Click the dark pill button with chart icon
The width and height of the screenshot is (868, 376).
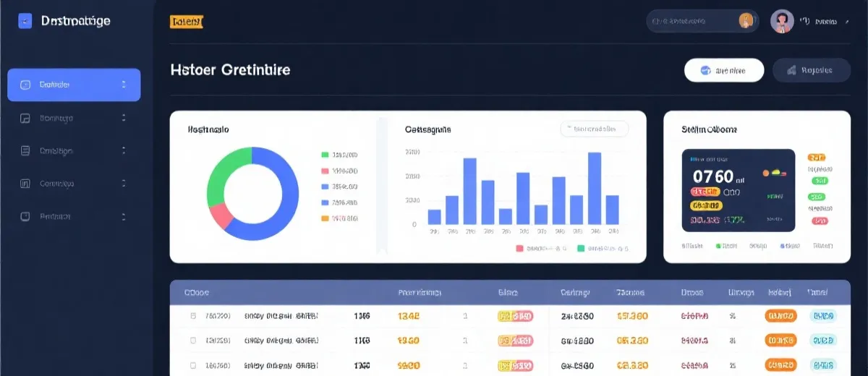[x=810, y=70]
